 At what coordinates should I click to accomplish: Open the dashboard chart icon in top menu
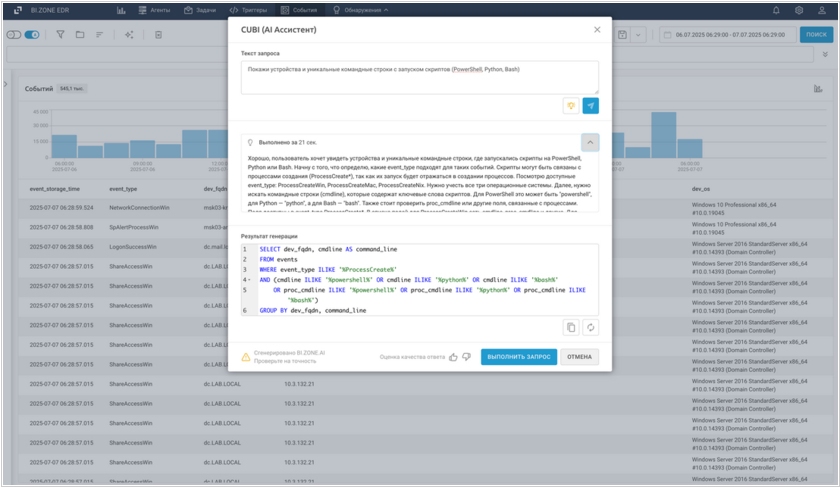coord(121,10)
